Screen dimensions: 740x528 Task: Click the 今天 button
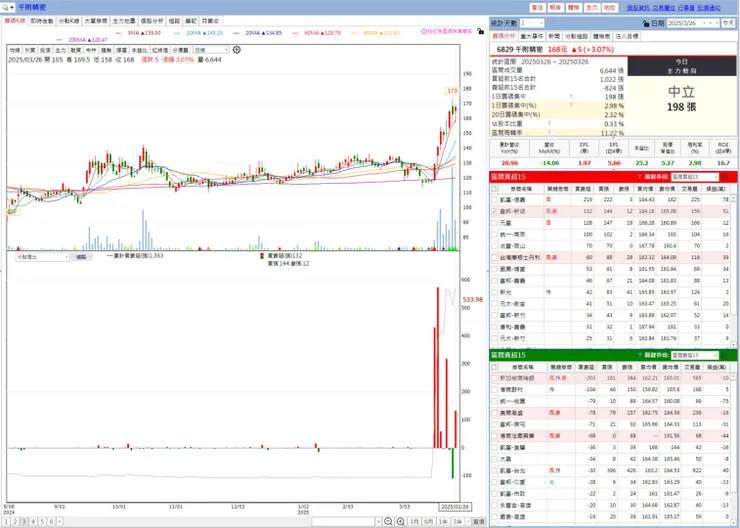point(727,23)
